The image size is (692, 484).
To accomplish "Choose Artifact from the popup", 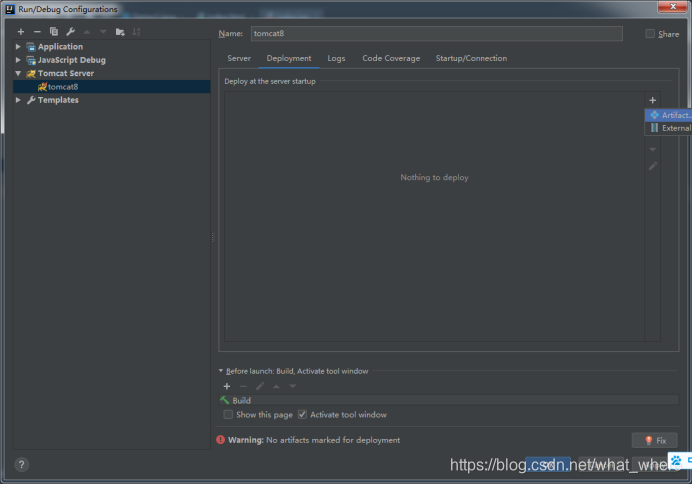I will pos(668,115).
